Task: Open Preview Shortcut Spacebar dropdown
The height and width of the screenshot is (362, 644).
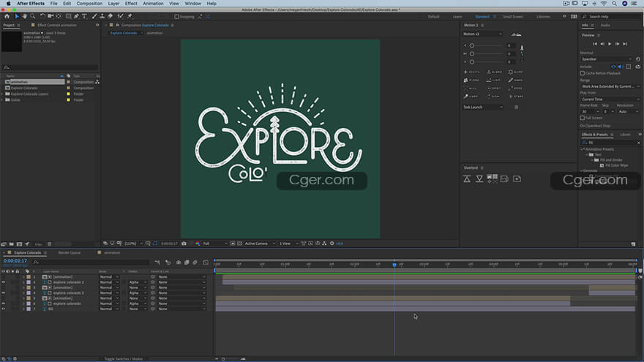Action: 606,59
